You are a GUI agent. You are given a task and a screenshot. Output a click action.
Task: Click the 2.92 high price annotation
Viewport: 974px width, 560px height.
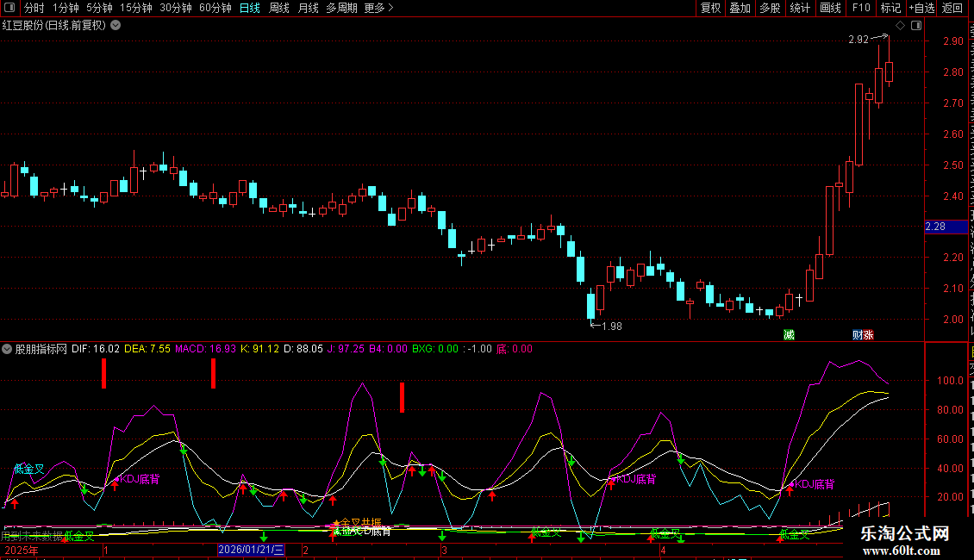tap(858, 40)
